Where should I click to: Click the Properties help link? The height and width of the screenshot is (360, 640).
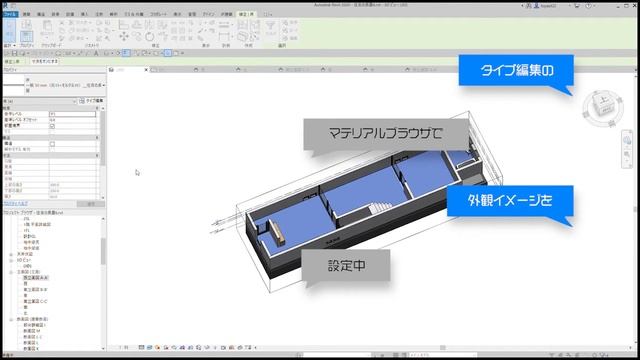16,203
